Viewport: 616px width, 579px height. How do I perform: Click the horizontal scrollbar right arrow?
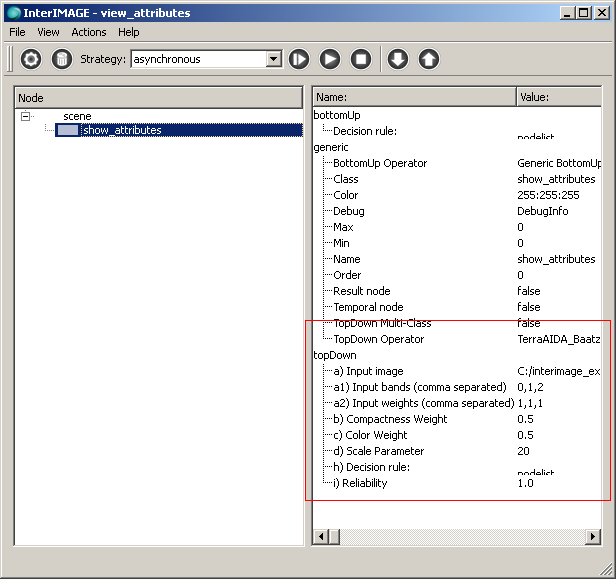click(594, 538)
